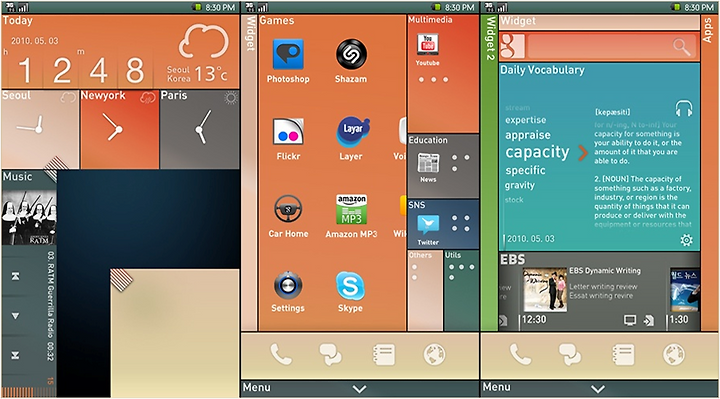The width and height of the screenshot is (720, 399).
Task: Skip to previous track in Music widget
Action: 15,276
